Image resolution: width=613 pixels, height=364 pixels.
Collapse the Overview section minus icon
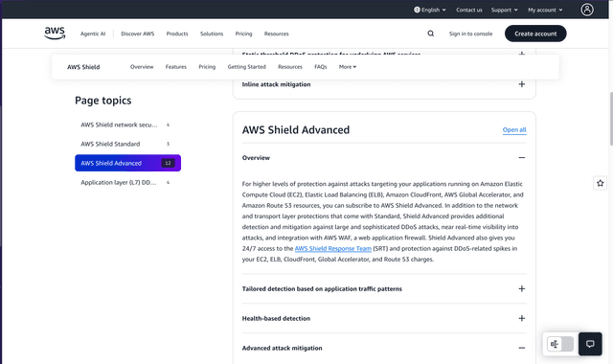tap(521, 157)
